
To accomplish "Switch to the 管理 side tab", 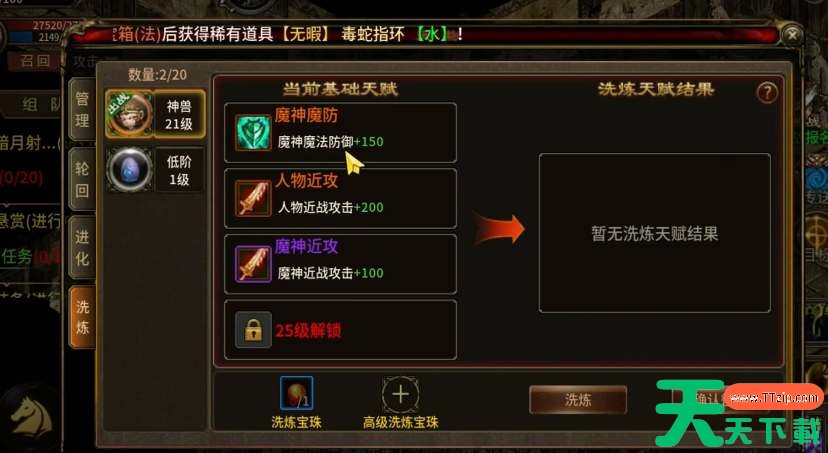I will coord(82,109).
